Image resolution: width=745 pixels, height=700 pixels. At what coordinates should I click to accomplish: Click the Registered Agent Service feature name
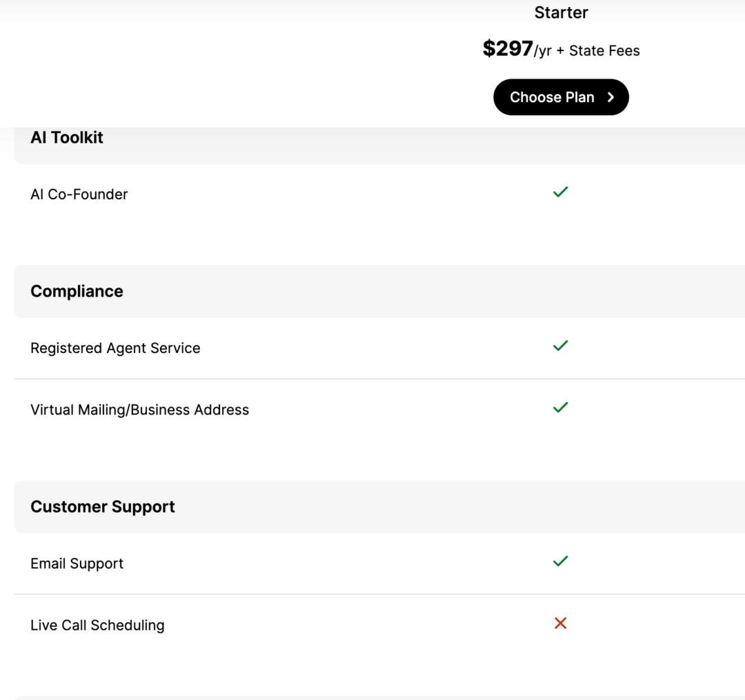(x=115, y=348)
